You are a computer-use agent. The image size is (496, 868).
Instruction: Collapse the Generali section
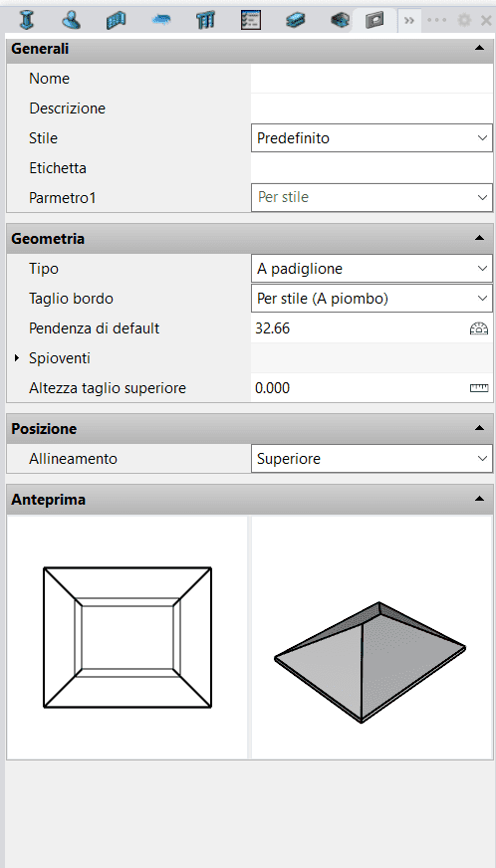(479, 48)
